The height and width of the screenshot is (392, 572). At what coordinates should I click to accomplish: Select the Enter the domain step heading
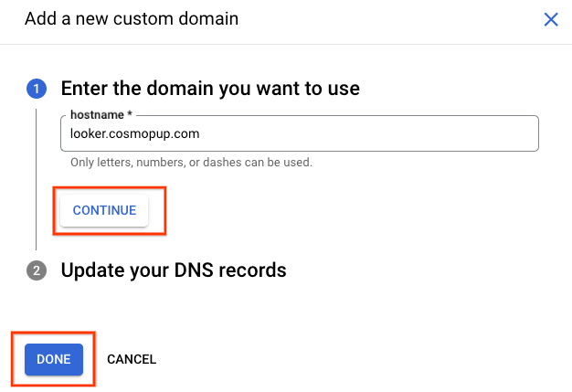(210, 89)
